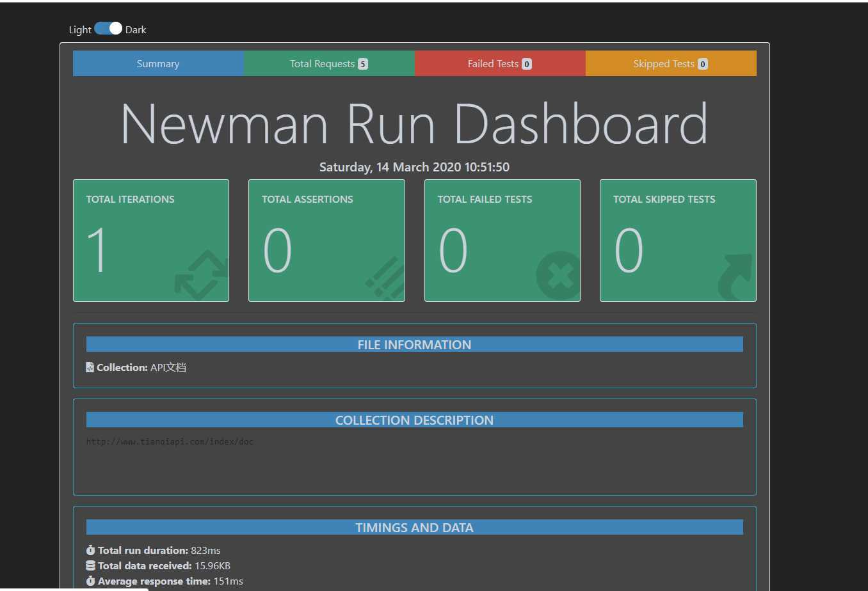Click the COLLECTION DESCRIPTION header bar

click(x=415, y=420)
